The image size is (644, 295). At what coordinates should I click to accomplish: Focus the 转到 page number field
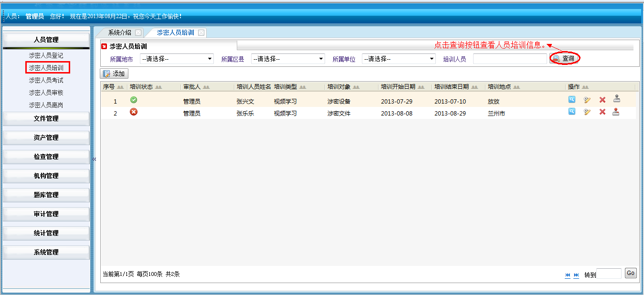point(609,274)
